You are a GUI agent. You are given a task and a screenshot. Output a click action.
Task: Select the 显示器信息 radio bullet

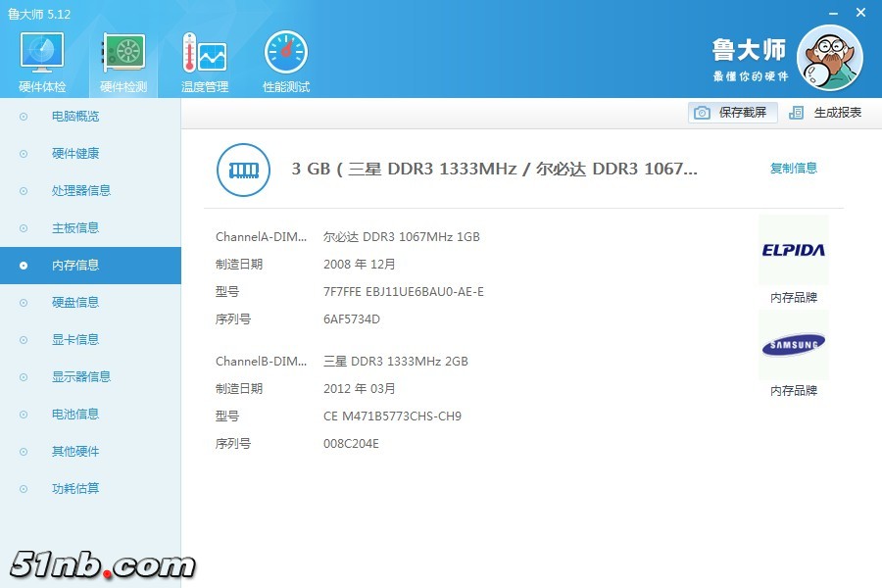(x=24, y=377)
